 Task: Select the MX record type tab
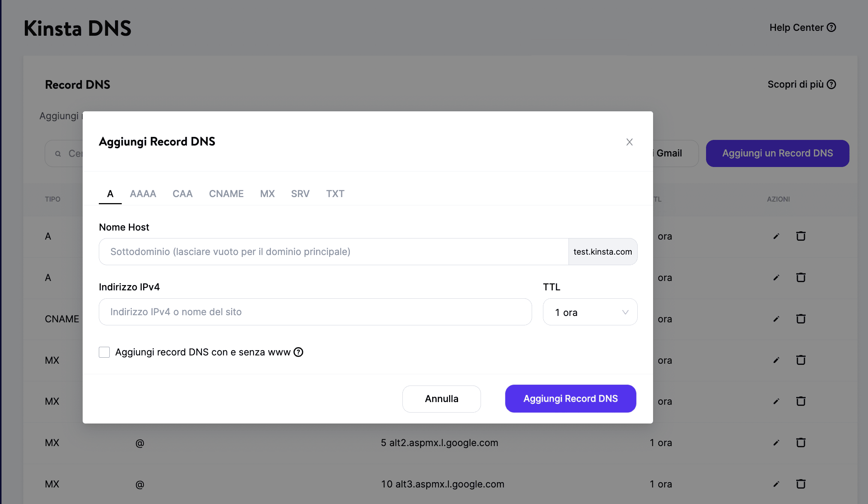pos(267,193)
